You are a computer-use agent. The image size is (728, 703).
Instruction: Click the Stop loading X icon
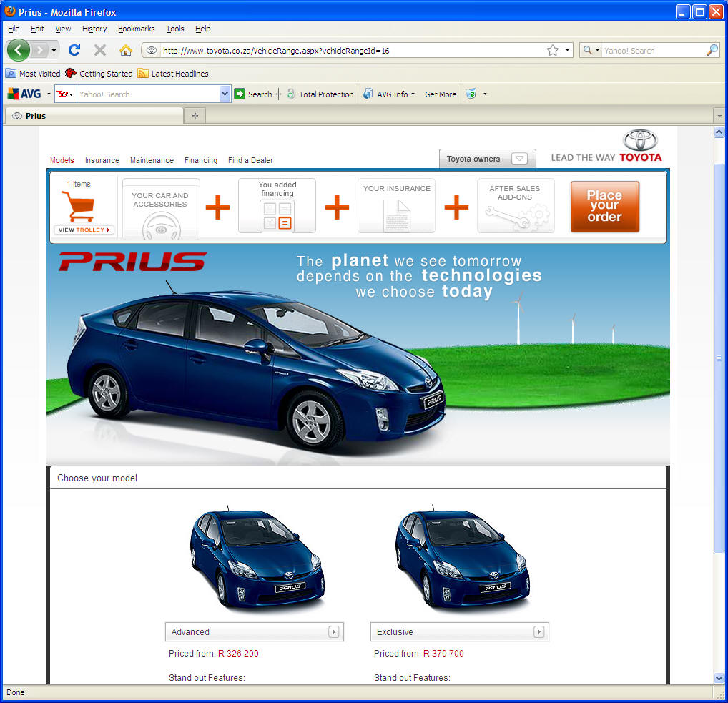100,50
